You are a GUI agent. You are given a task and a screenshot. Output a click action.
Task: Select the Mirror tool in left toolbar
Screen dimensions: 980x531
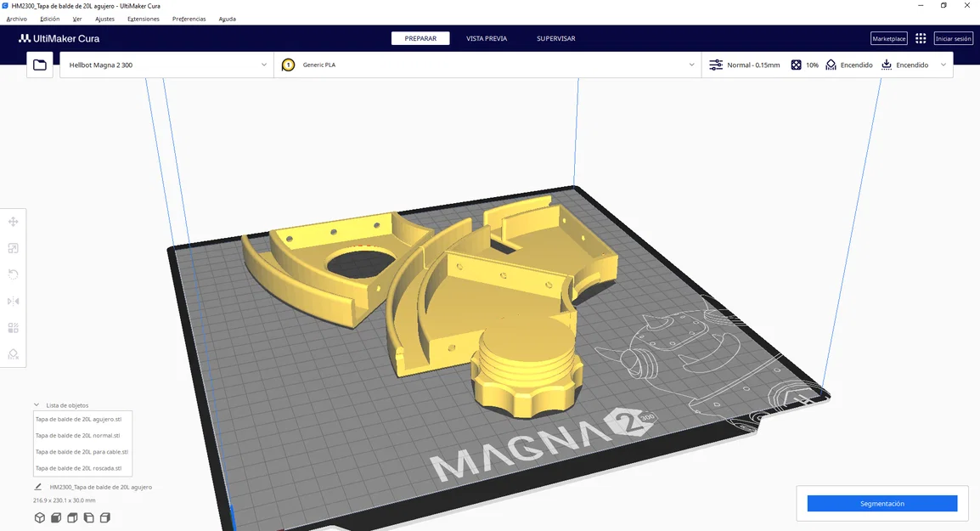(x=13, y=302)
